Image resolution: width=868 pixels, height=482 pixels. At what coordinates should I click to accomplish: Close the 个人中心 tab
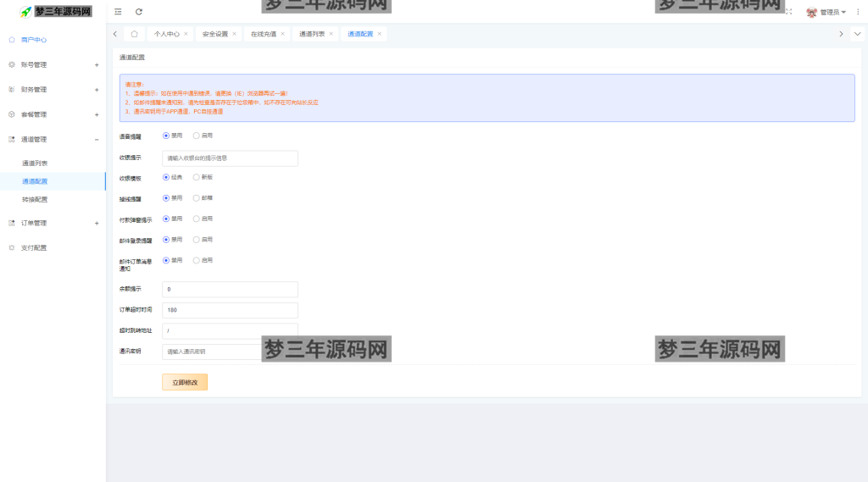point(186,34)
